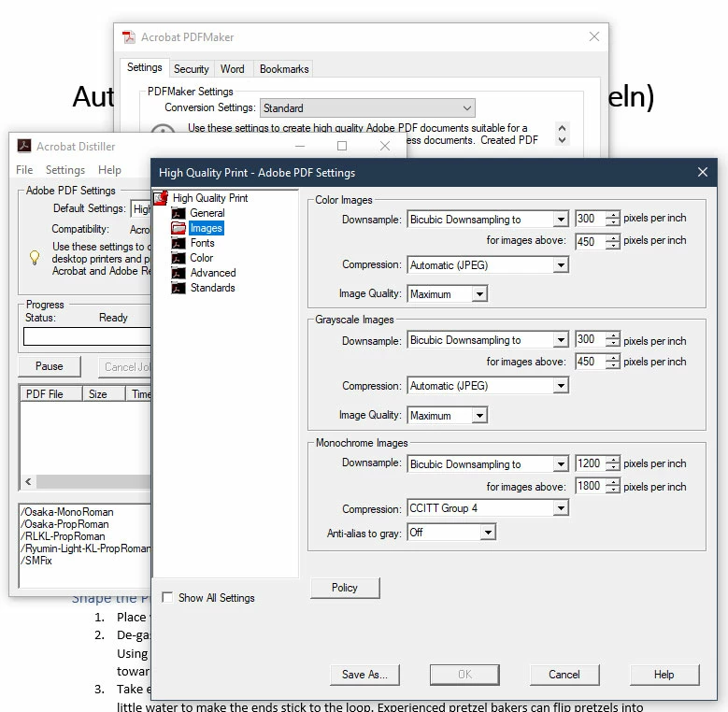Maximize the Acrobat Distiller window
The height and width of the screenshot is (712, 728).
point(342,146)
